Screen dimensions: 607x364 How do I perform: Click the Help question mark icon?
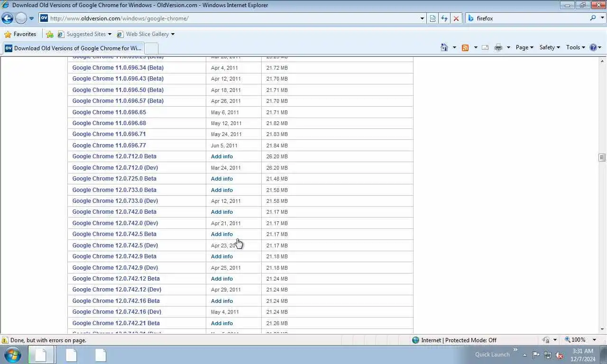[593, 47]
